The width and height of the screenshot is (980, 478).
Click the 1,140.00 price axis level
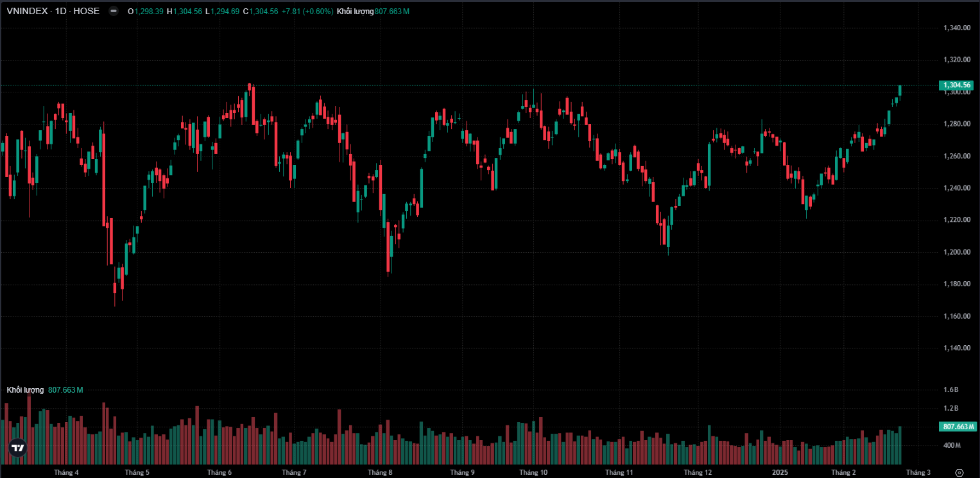[956, 348]
